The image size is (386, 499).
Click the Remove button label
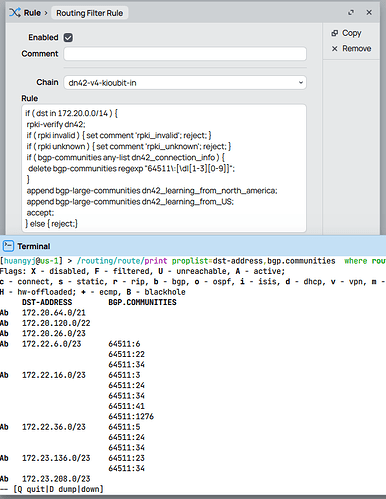(356, 49)
